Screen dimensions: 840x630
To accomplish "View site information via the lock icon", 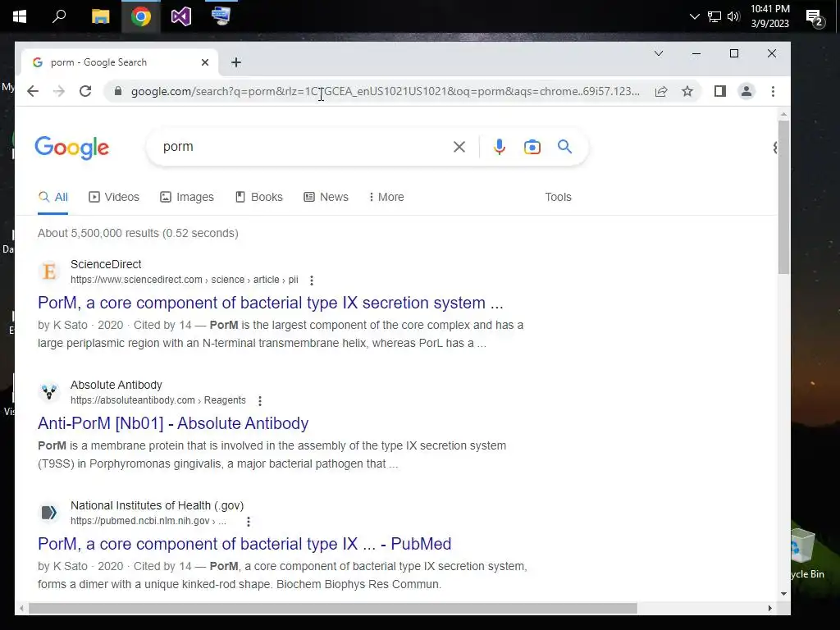I will coord(118,91).
